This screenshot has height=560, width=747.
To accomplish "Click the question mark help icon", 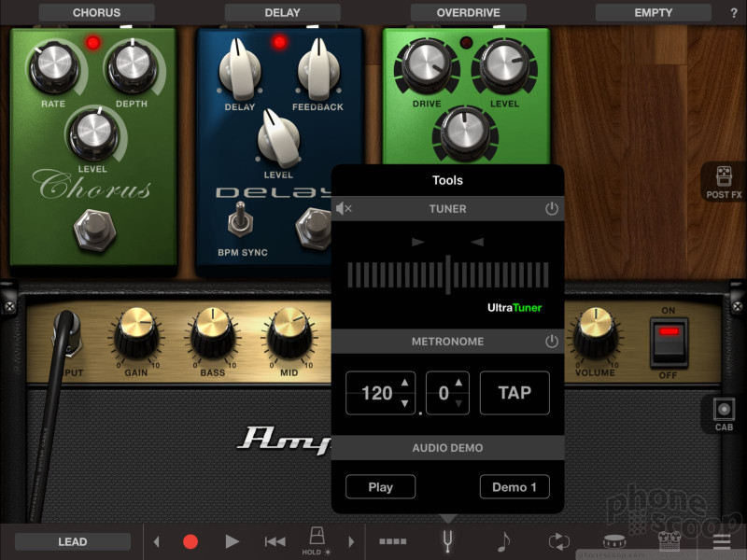I will pos(734,13).
